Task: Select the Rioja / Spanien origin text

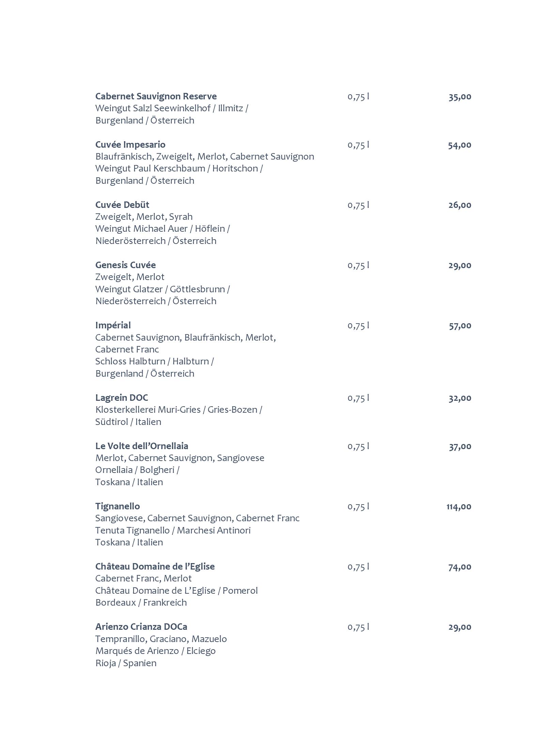Action: point(126,663)
